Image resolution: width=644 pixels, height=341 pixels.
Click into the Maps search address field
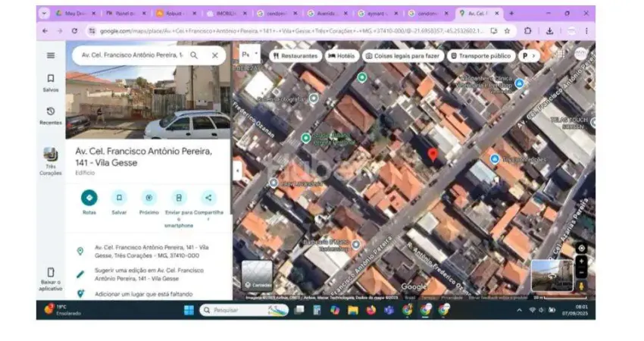click(131, 55)
